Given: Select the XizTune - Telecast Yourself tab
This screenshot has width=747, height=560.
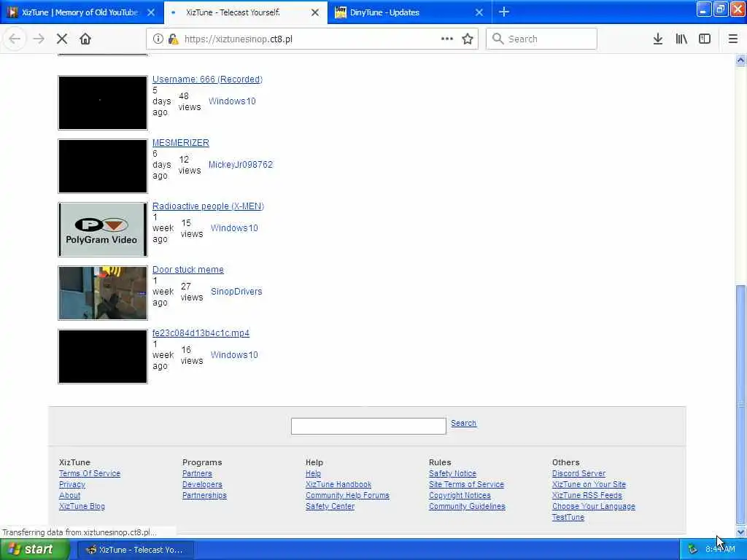Looking at the screenshot, I should coord(246,12).
